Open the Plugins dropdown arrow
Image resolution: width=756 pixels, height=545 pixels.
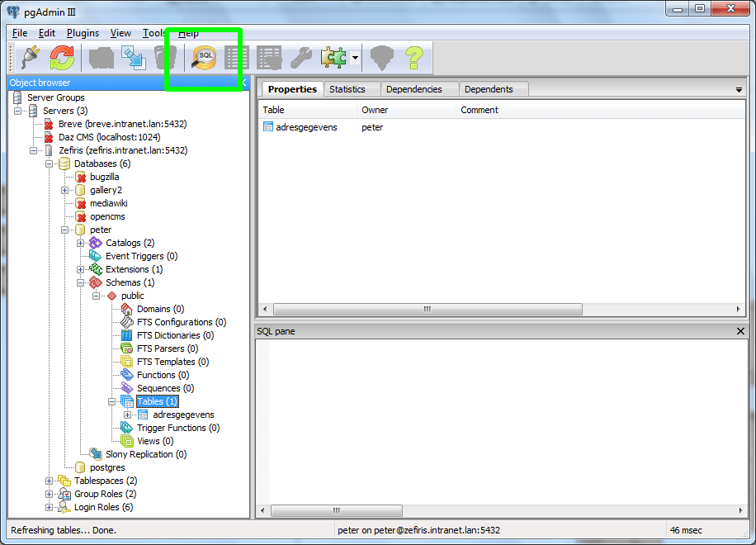tap(356, 58)
